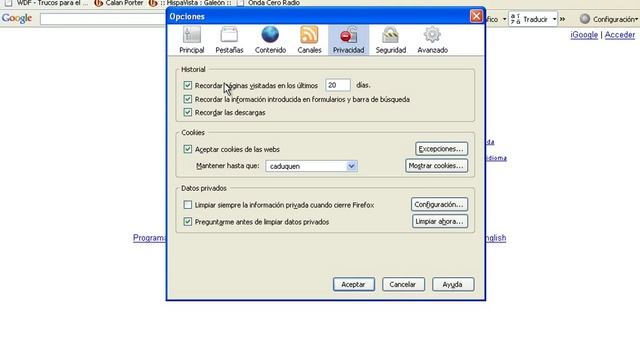Expand the Traducir dropdown arrow
The width and height of the screenshot is (640, 360).
(554, 19)
